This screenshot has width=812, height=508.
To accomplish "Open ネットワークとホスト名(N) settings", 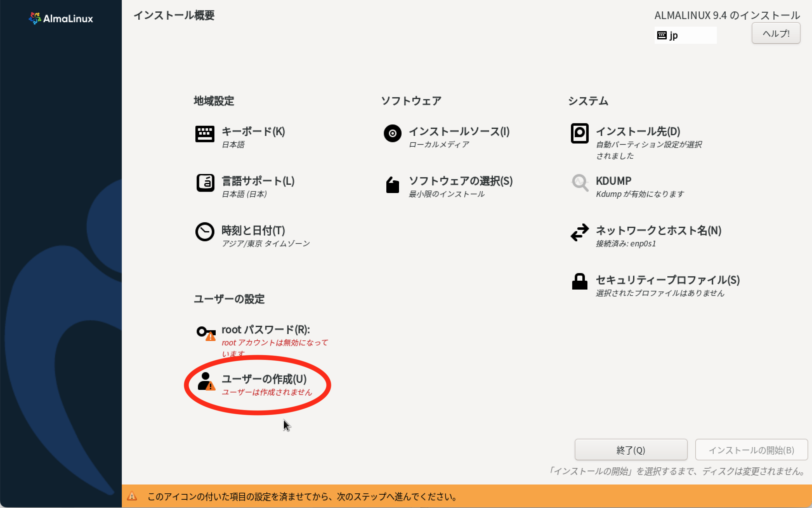I will 658,231.
